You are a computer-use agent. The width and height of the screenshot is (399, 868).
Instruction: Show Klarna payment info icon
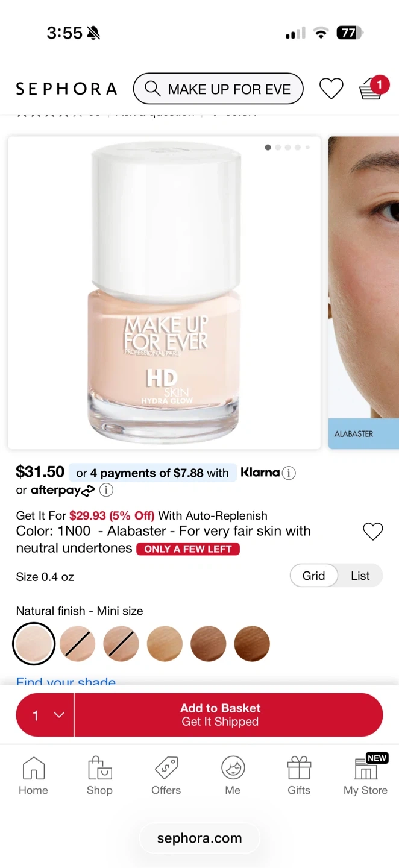289,473
